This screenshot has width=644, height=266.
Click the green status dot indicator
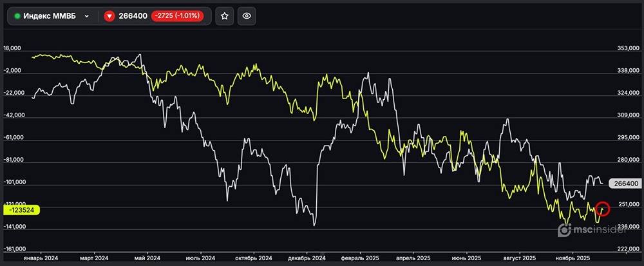tap(17, 16)
